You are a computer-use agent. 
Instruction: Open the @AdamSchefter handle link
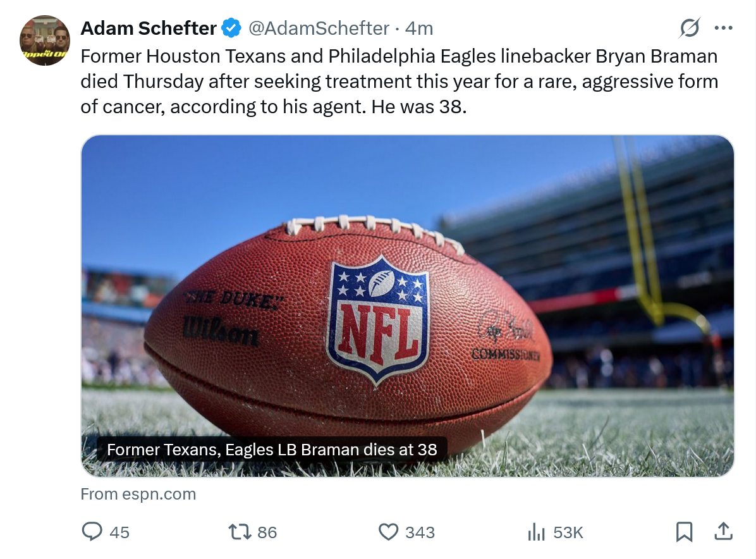point(318,28)
